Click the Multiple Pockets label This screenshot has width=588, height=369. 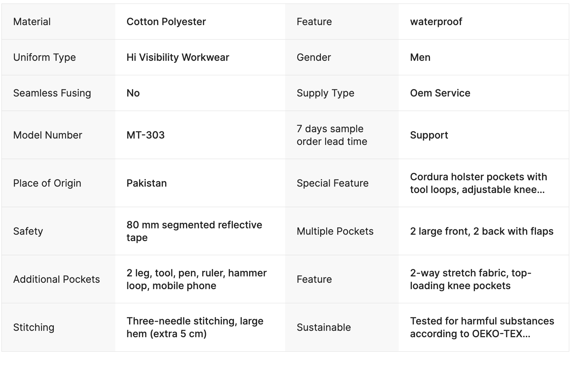click(335, 231)
